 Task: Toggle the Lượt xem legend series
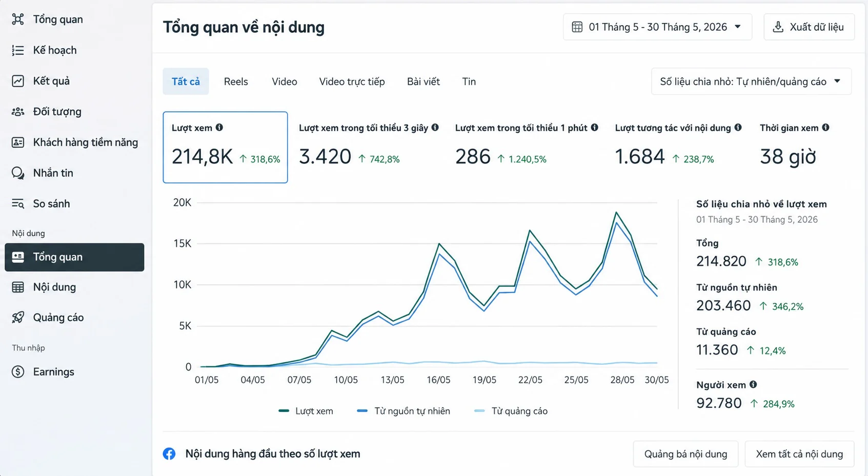tap(306, 411)
